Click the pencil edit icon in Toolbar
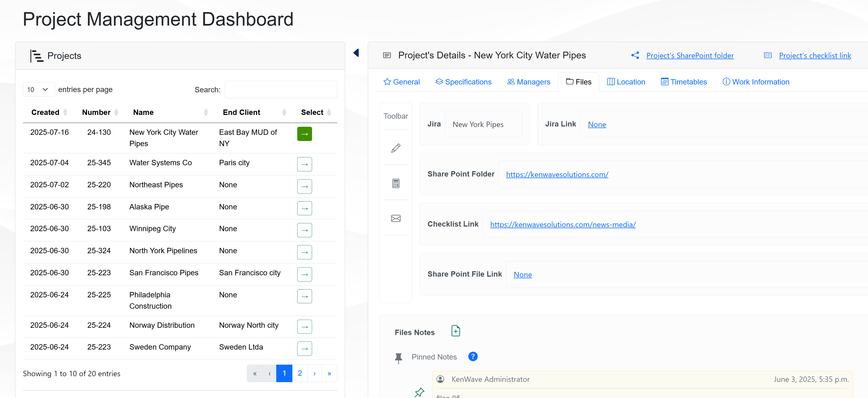Viewport: 868px width, 398px height. (395, 148)
